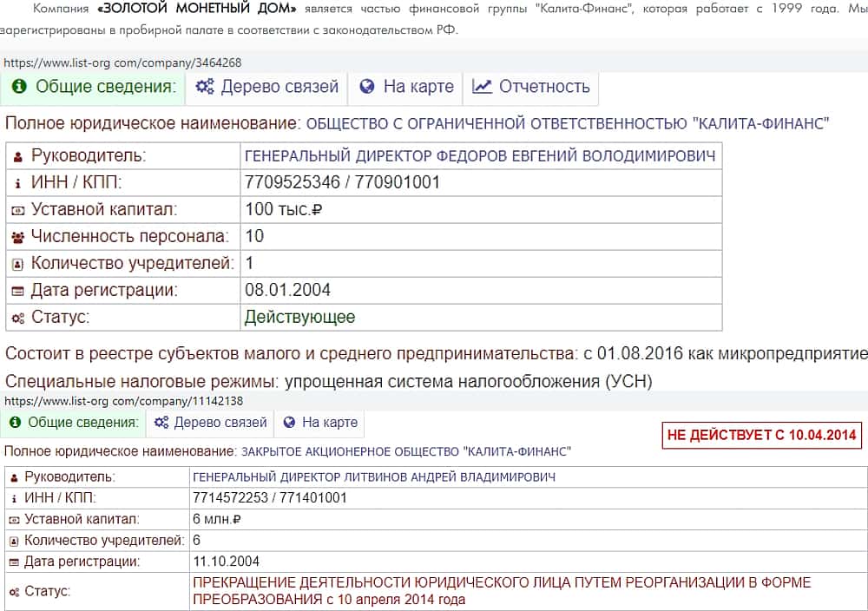Select value '7709525346 / 770901001'
Image resolution: width=868 pixels, height=611 pixels.
click(x=342, y=182)
